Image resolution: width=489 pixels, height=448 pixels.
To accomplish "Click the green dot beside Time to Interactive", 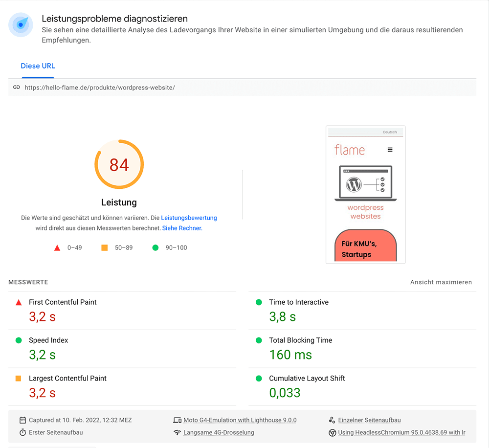I will 259,302.
